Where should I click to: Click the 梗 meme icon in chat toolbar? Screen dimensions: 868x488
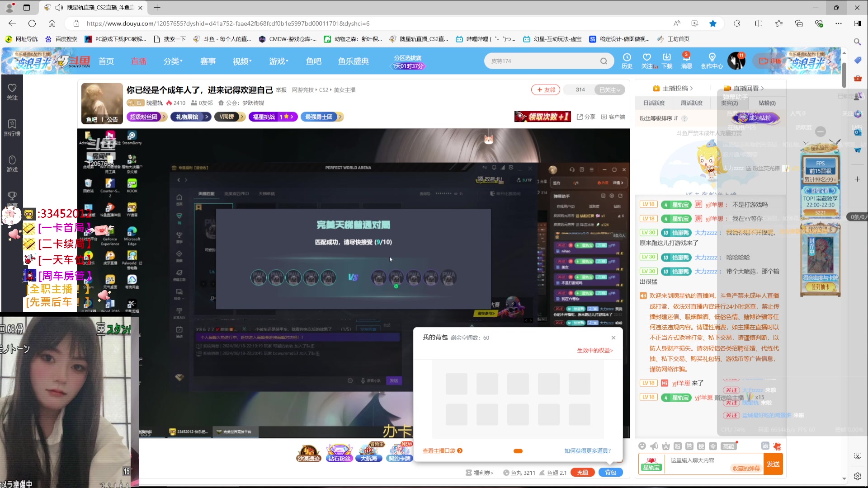[x=701, y=446]
